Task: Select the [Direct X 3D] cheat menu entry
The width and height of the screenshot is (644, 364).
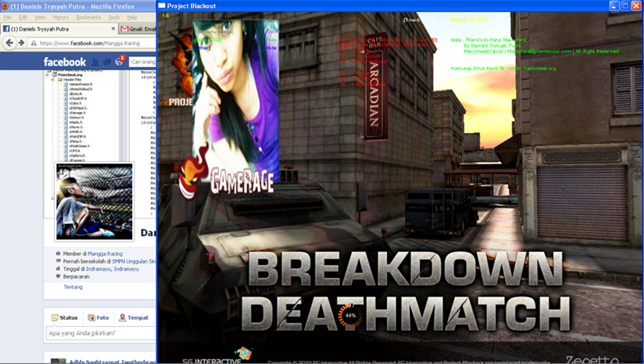Action: click(208, 39)
